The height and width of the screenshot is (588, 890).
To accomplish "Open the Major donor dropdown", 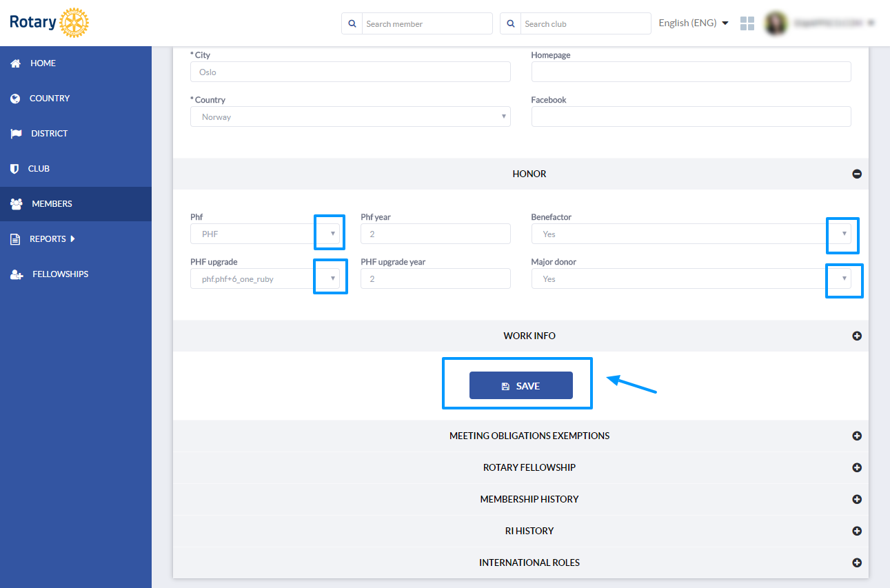I will (691, 278).
